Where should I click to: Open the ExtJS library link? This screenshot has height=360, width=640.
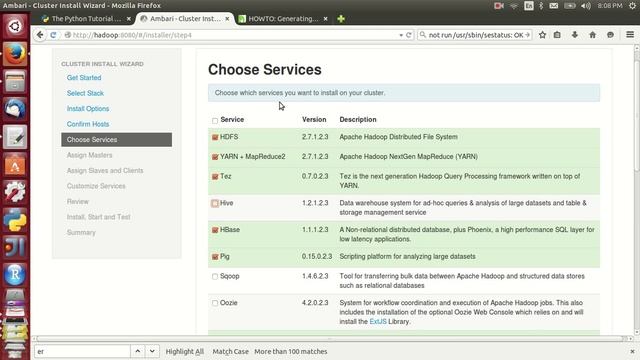378,322
